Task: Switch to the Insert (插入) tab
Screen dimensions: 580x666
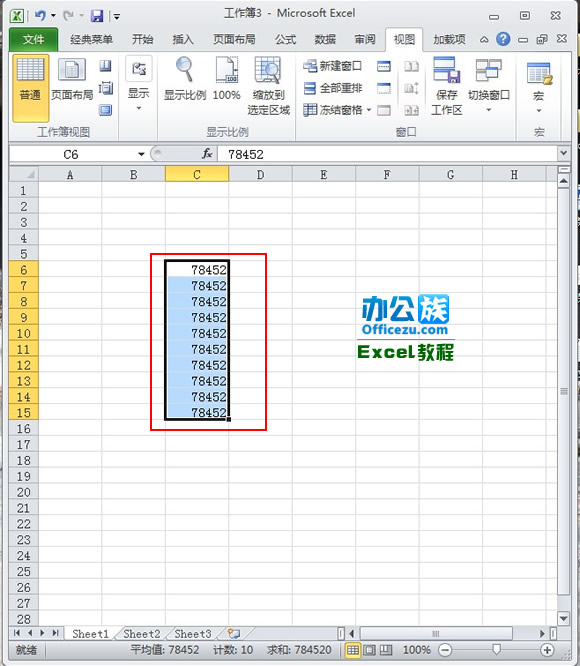Action: point(183,40)
